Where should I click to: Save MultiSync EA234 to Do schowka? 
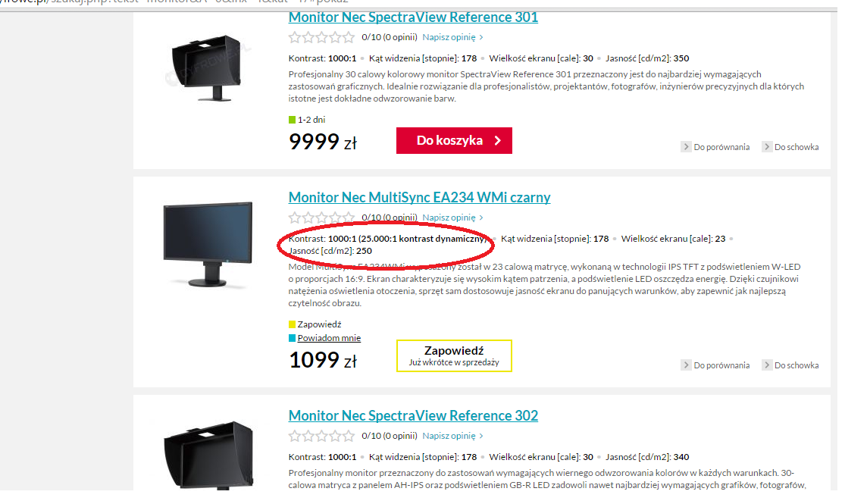790,365
